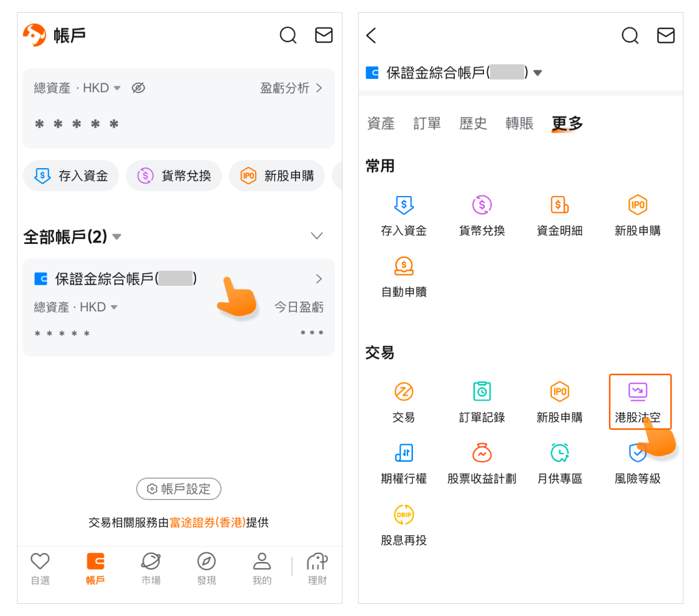Open currency dropdown beside 總資產 · HKD in top card
699x616 pixels.
(117, 89)
